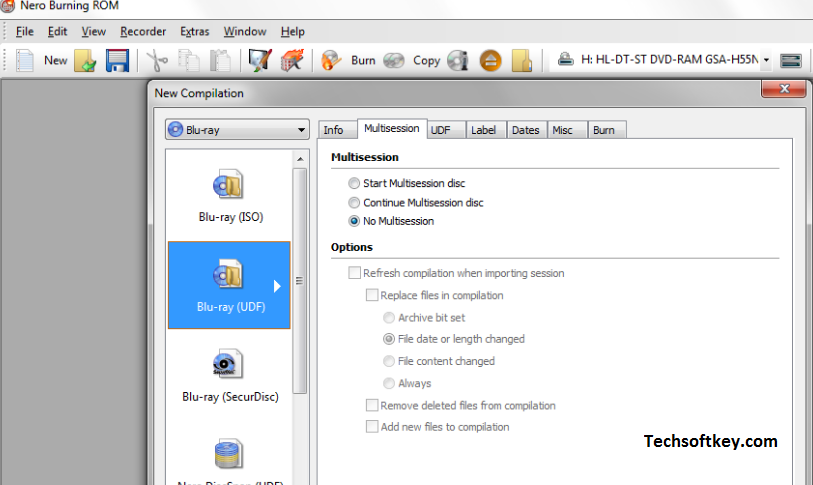Image resolution: width=813 pixels, height=485 pixels.
Task: Click the Disc Info icon
Action: point(458,61)
